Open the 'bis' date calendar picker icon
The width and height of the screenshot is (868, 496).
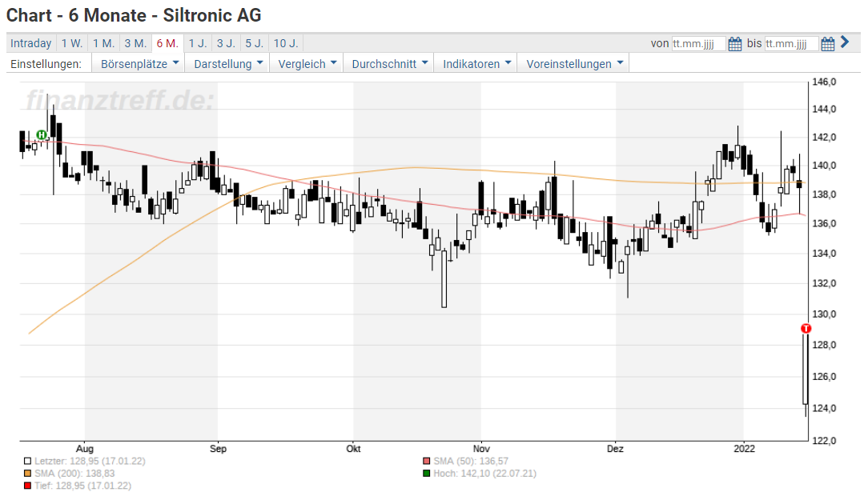click(x=828, y=44)
